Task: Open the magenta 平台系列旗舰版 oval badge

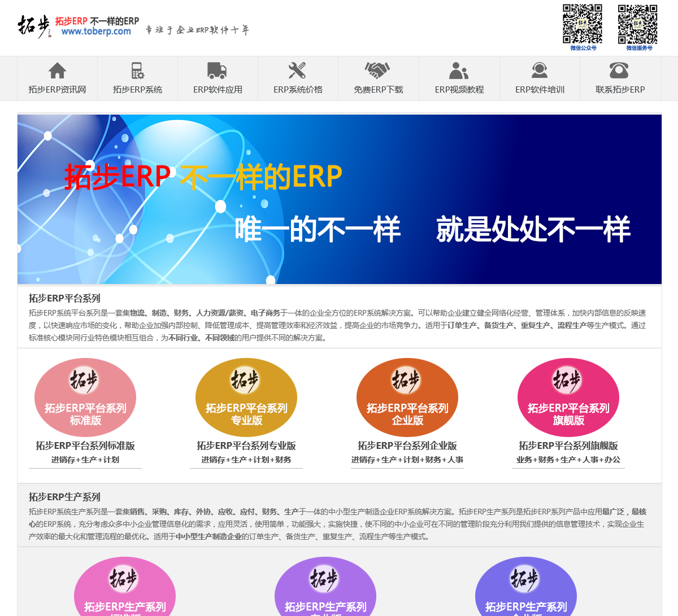Action: tap(568, 397)
